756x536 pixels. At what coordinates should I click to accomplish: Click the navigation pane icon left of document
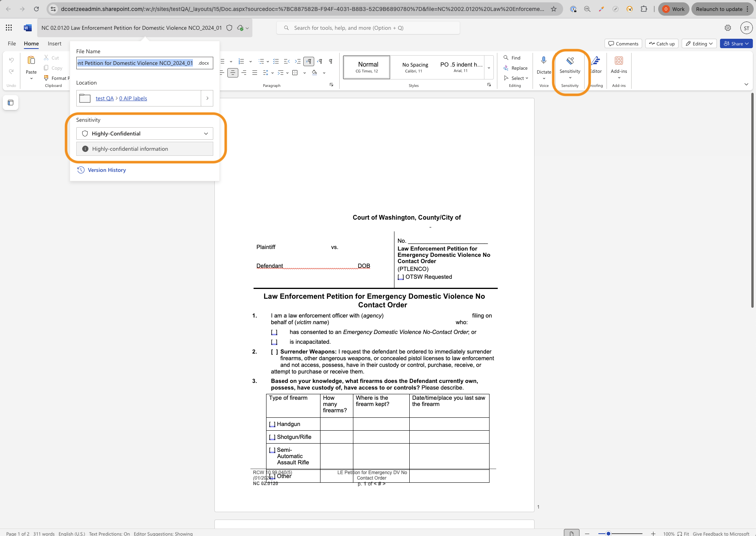tap(11, 103)
